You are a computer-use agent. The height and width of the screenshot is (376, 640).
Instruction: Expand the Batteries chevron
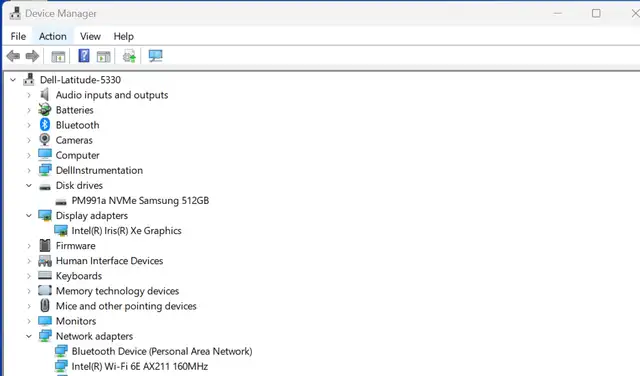[29, 110]
